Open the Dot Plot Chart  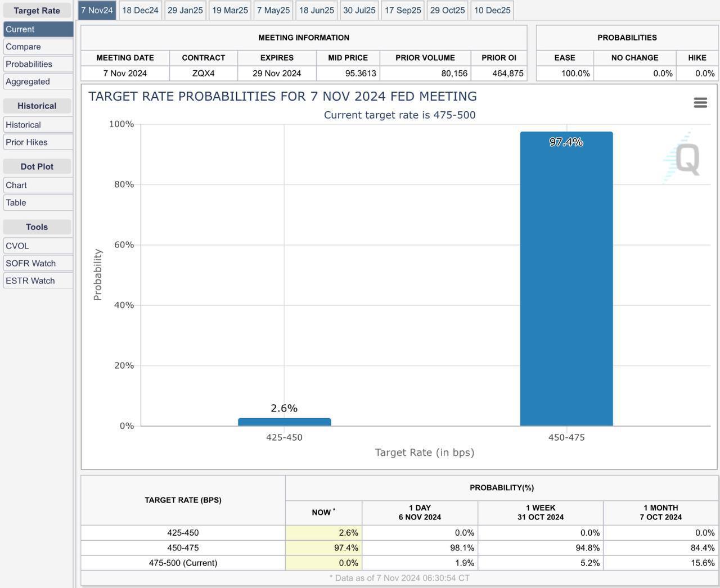[38, 185]
